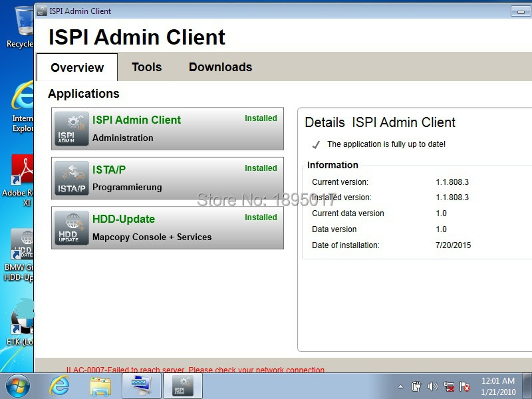Image resolution: width=532 pixels, height=399 pixels.
Task: Select the Internet Explorer desktop icon
Action: click(23, 107)
